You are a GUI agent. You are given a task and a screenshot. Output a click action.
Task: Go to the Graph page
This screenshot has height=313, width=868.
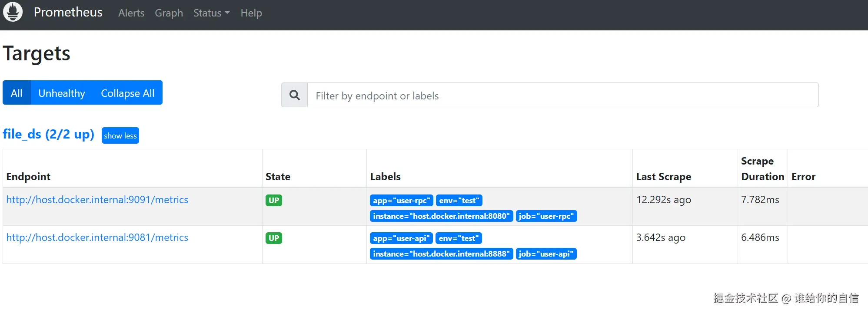coord(169,13)
